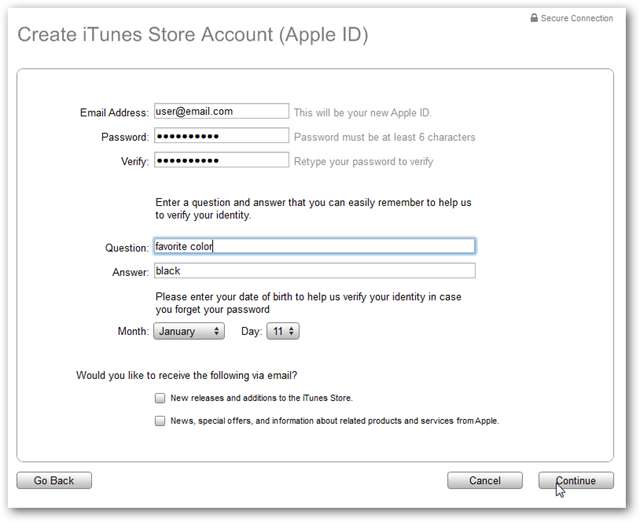The image size is (640, 522).
Task: Click the Question field containing favorite color
Action: coord(314,246)
